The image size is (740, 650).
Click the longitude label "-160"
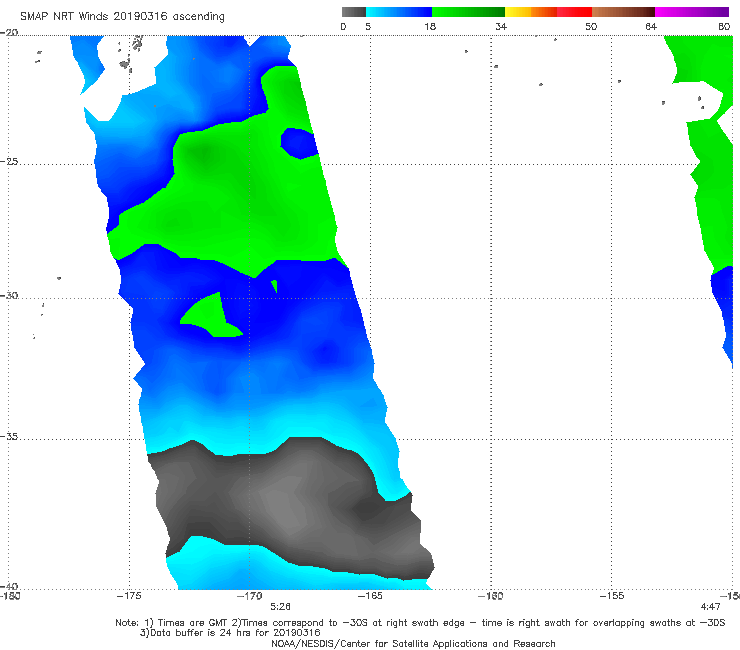[x=491, y=596]
